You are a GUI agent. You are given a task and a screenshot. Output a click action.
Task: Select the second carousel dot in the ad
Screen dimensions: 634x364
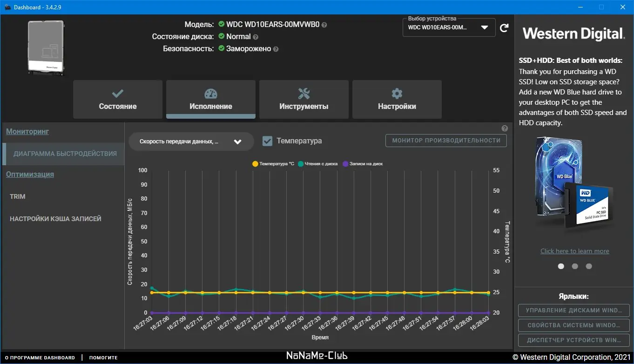point(575,266)
